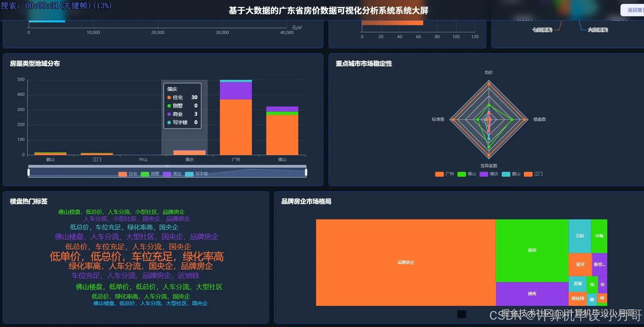This screenshot has height=327, width=644.
Task: Select the 保利 block in the treemap
Action: point(532,250)
